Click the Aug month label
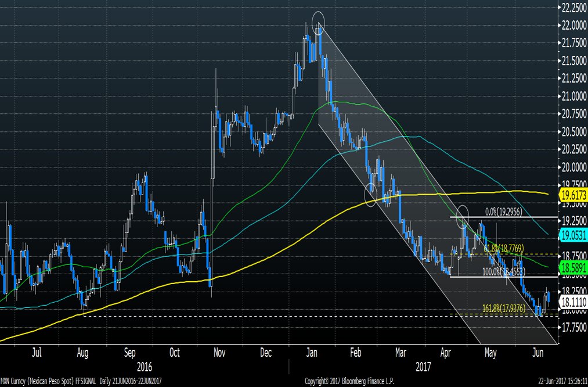This screenshot has height=387, width=588. [x=82, y=353]
